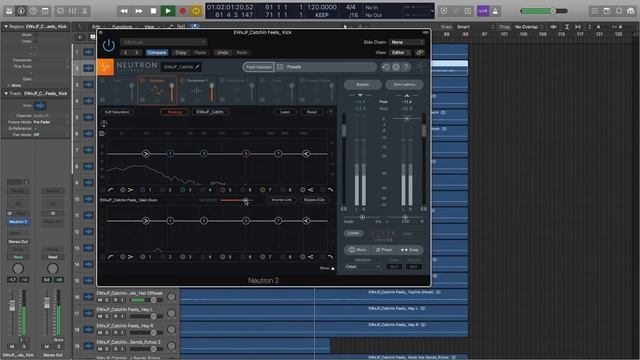Click the Neutron 2 insert slot on channel strip
Image resolution: width=640 pixels, height=360 pixels.
pyautogui.click(x=18, y=222)
